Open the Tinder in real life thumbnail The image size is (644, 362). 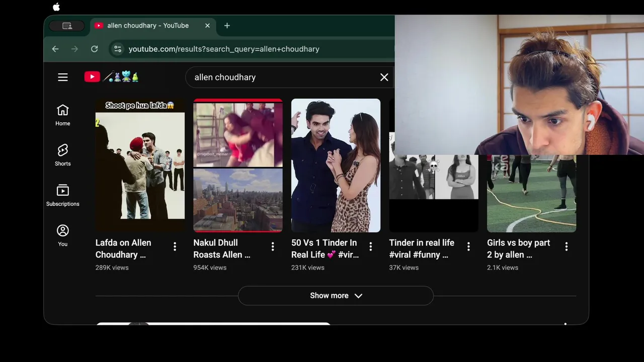click(x=434, y=194)
